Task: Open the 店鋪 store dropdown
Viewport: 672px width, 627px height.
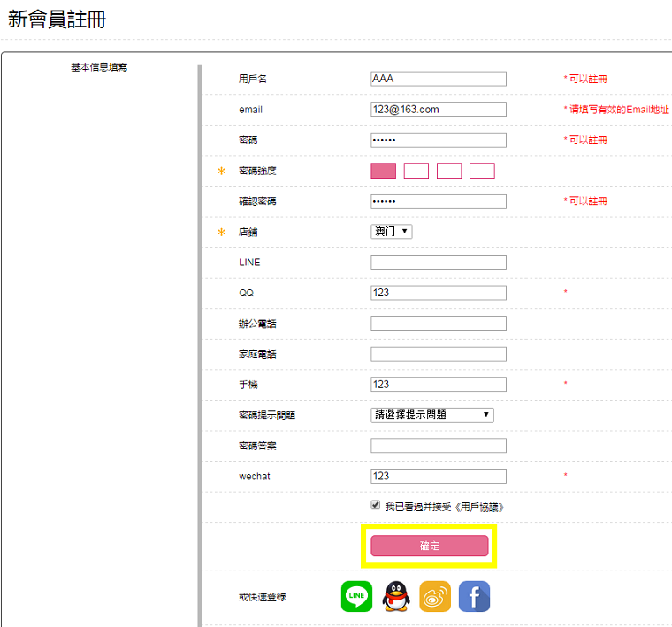Action: pyautogui.click(x=392, y=231)
